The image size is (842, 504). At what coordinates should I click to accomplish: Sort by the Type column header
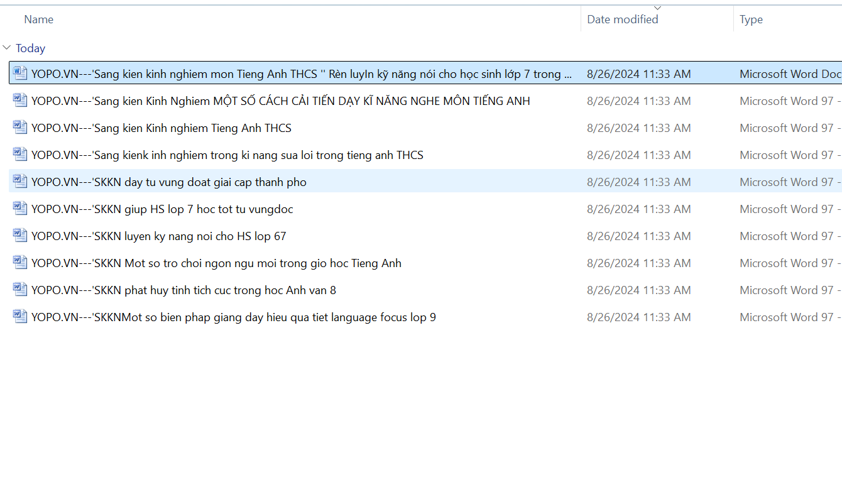[x=751, y=19]
